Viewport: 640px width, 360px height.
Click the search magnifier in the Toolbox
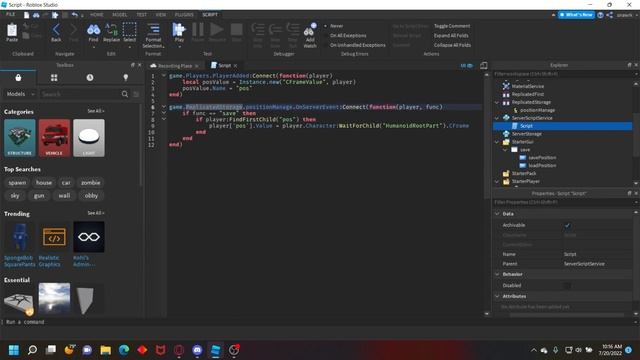124,94
